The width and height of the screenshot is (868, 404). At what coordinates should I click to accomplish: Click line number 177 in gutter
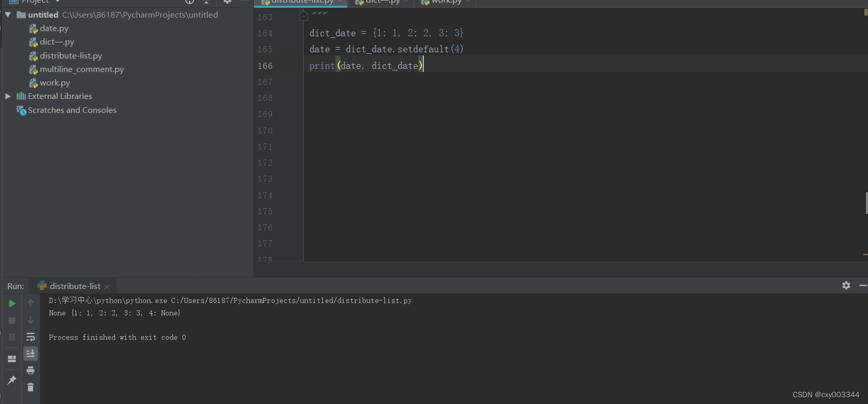point(265,243)
